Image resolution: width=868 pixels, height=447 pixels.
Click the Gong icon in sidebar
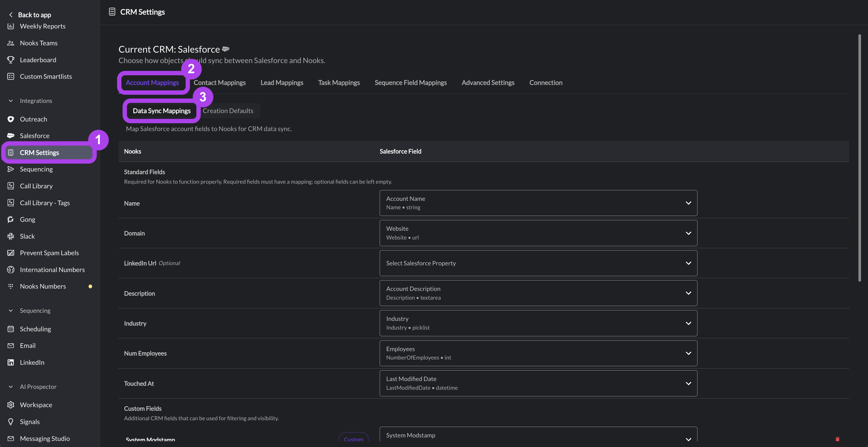11,219
